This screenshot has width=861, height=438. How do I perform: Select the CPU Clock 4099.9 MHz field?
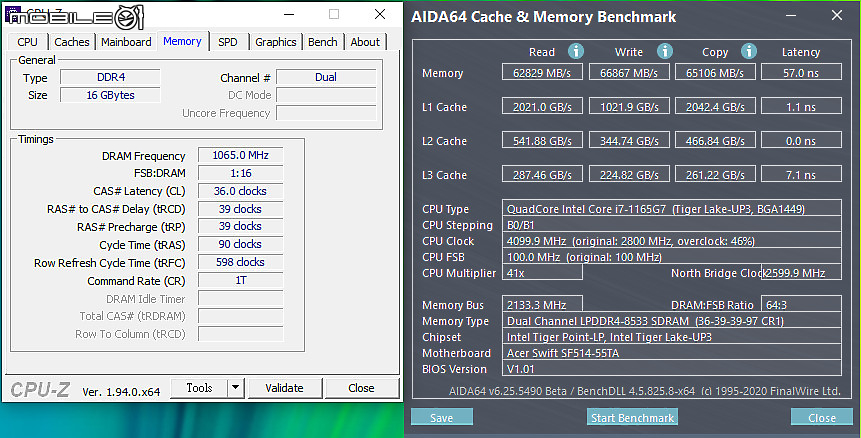tap(672, 240)
